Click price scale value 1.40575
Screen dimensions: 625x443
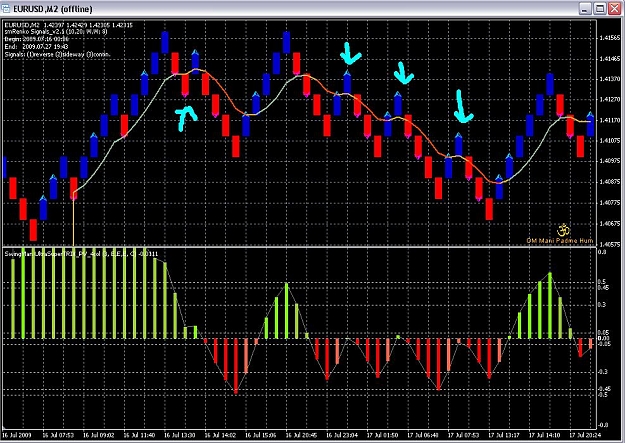point(609,244)
